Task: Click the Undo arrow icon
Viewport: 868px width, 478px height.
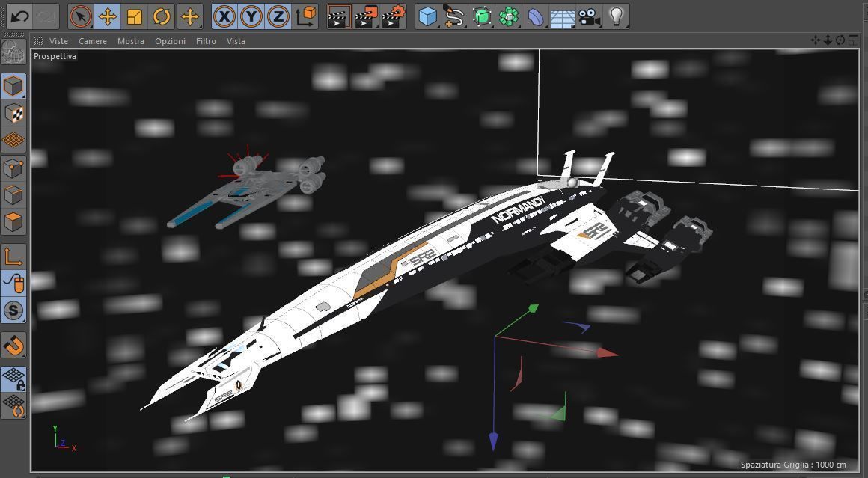Action: pos(19,16)
